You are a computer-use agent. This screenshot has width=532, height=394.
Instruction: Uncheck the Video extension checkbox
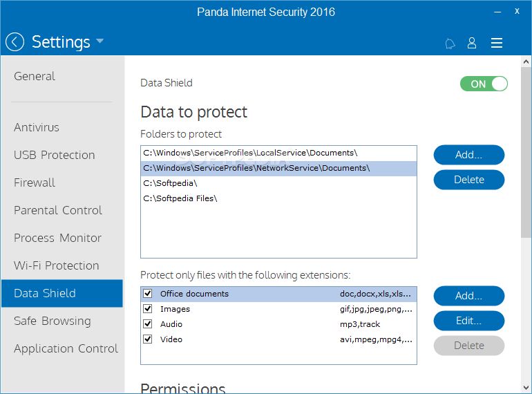(x=147, y=339)
